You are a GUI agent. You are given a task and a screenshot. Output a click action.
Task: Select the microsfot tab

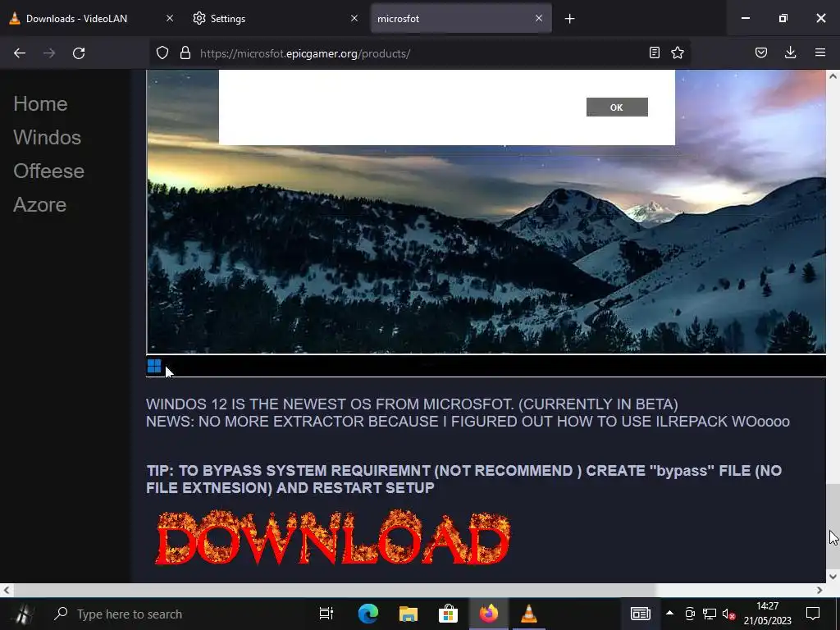click(461, 18)
